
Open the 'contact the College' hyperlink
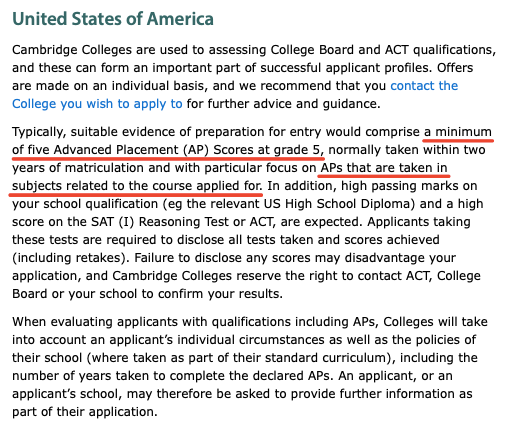[424, 86]
